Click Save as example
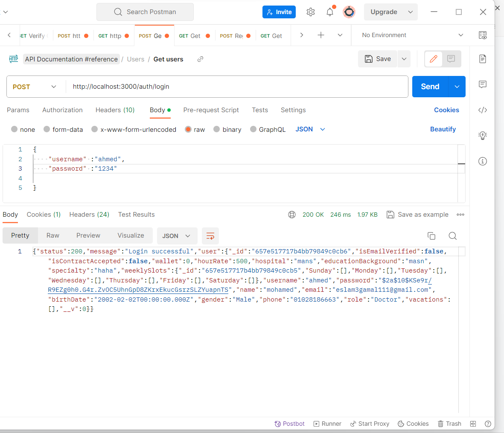This screenshot has width=504, height=433. click(x=417, y=215)
